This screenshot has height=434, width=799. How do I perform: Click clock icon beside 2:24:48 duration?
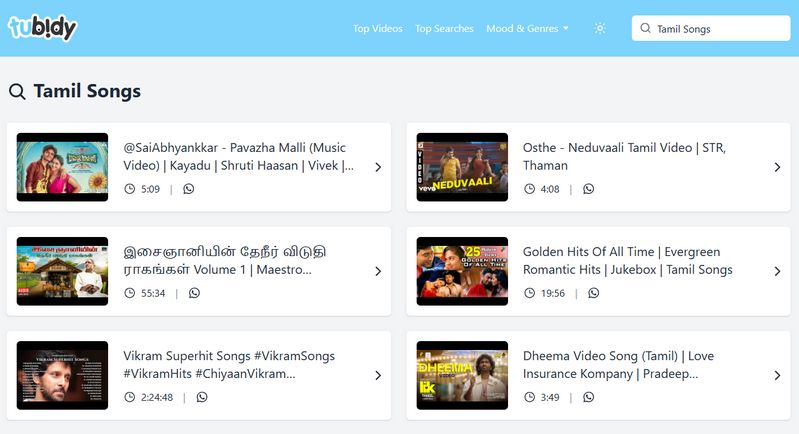[130, 397]
